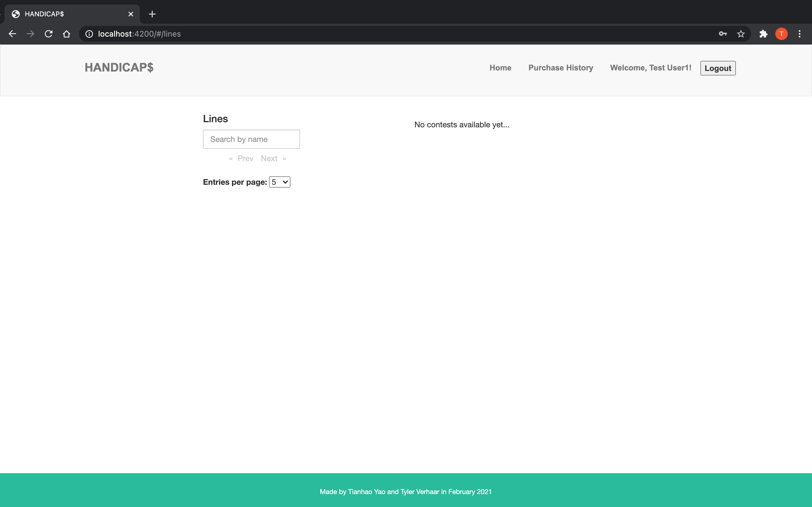Click the saved passwords key icon

pos(723,34)
